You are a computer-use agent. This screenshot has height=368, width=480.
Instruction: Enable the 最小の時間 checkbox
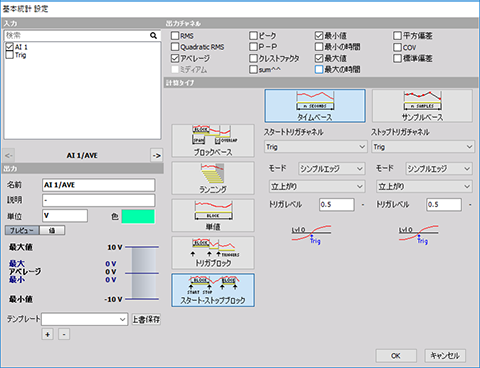click(319, 47)
